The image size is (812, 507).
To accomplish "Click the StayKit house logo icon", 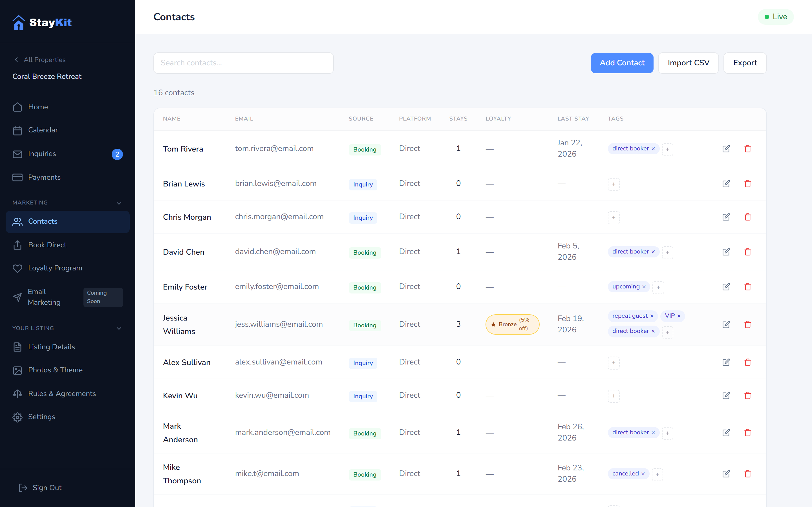I will 19,22.
